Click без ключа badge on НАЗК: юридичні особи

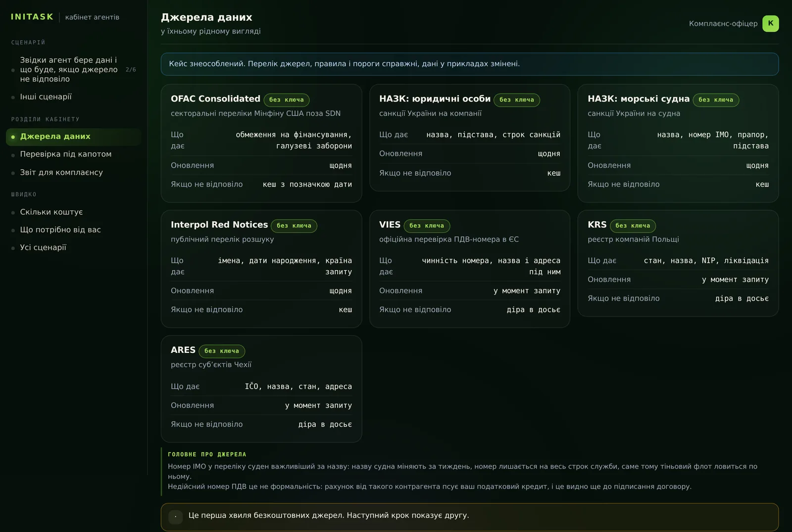(x=517, y=100)
